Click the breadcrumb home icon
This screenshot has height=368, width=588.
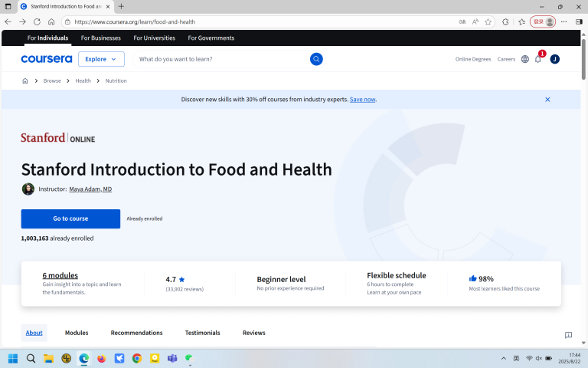[x=25, y=80]
